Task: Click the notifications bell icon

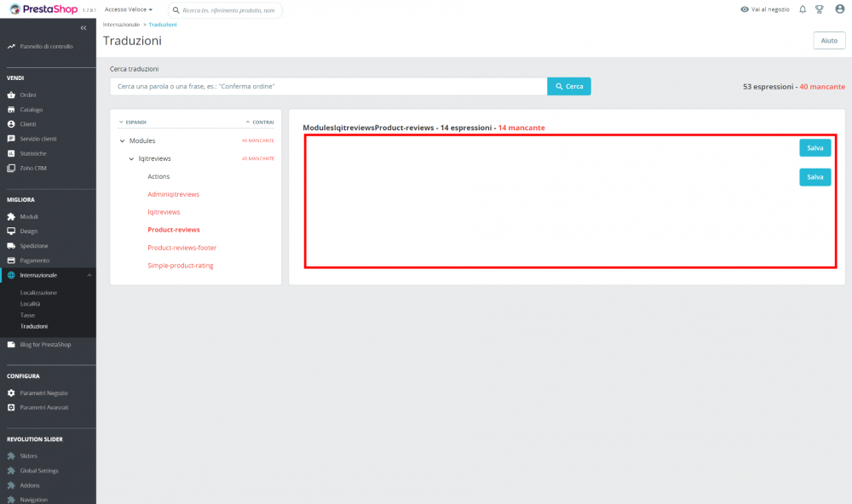Action: 801,8
